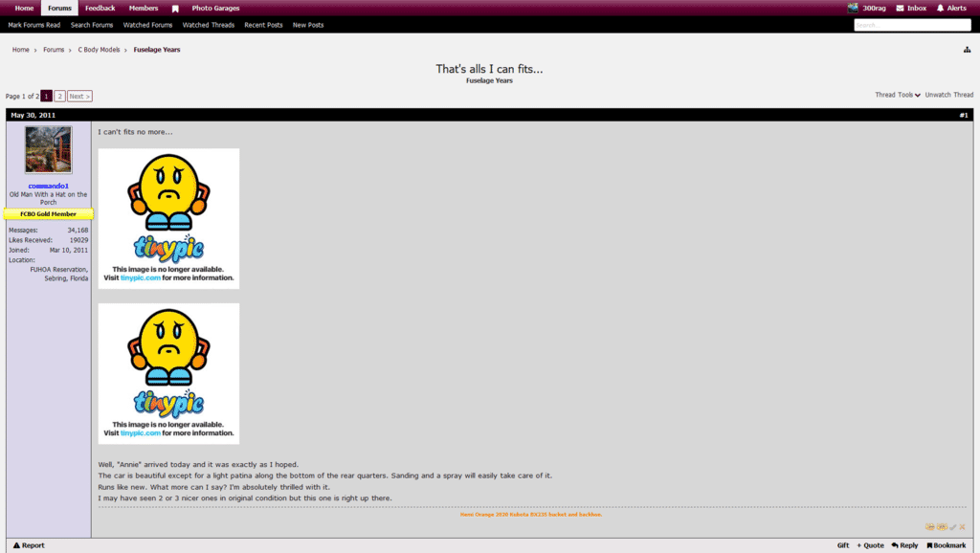980x553 pixels.
Task: Open the tree icon beside the breadcrumb row
Action: pyautogui.click(x=966, y=49)
